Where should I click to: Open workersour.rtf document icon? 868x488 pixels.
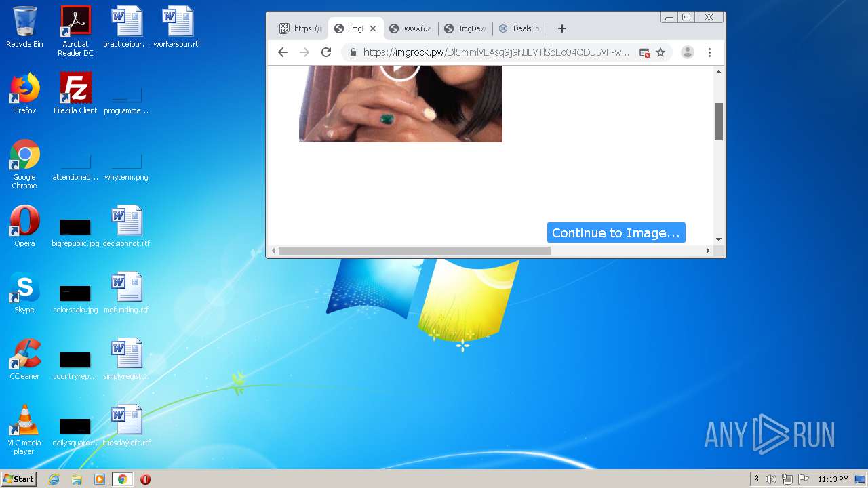click(177, 27)
